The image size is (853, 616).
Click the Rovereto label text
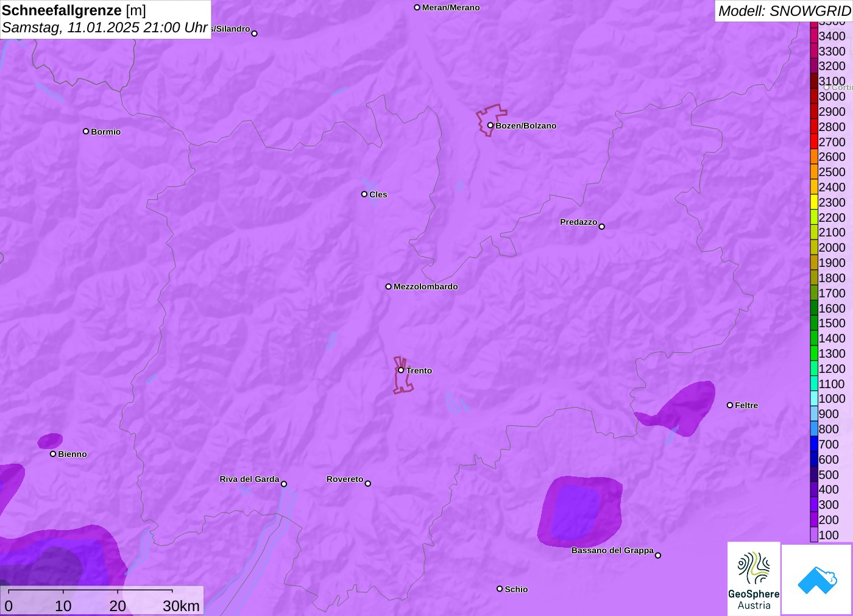pos(345,479)
